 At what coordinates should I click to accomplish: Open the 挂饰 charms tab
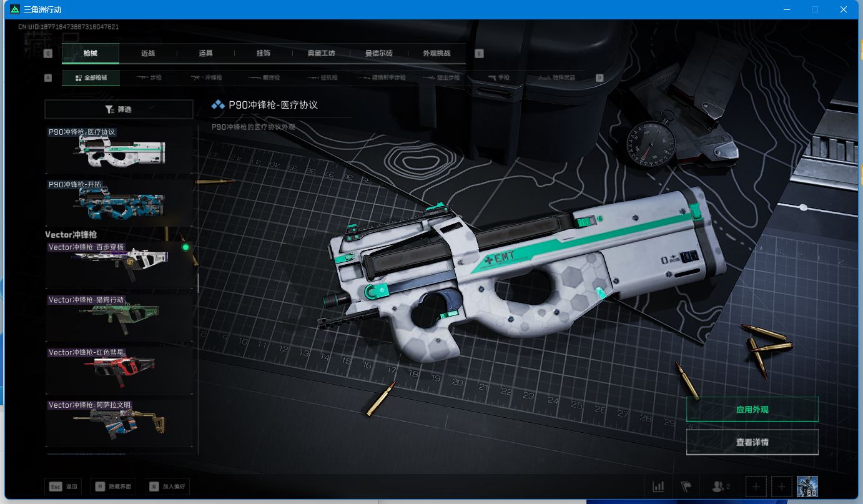click(264, 54)
